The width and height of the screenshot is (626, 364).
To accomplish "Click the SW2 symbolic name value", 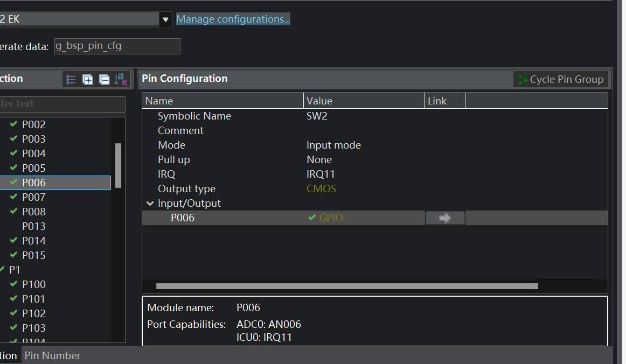I will [x=317, y=116].
